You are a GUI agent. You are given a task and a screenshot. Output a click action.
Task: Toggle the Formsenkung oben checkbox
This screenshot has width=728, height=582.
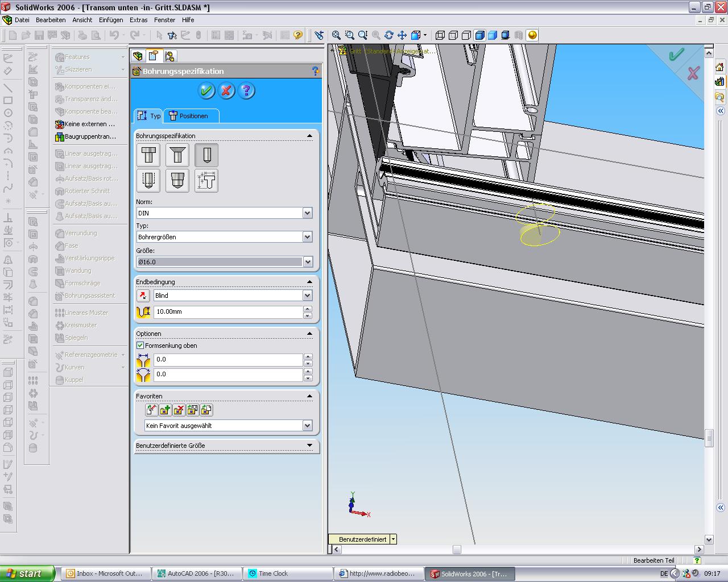pyautogui.click(x=140, y=346)
